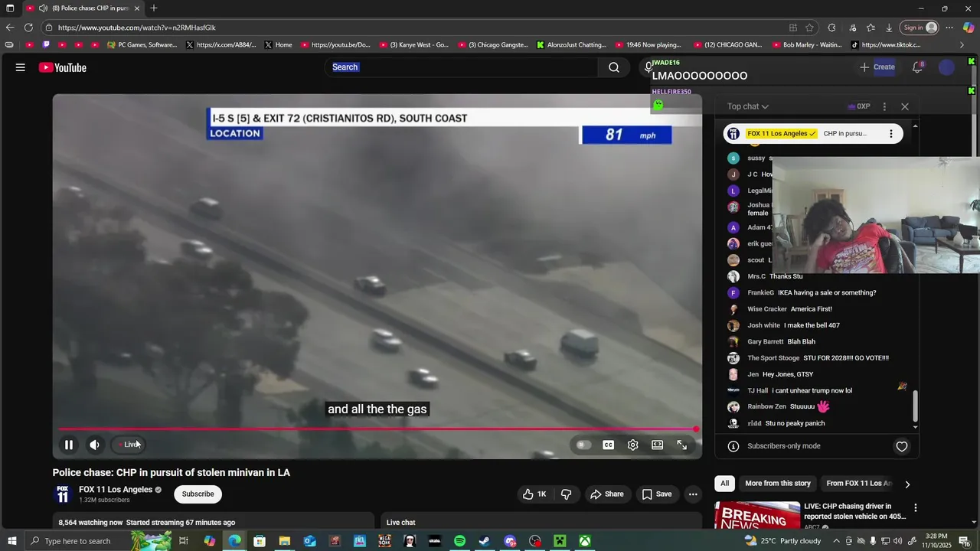Open browser downloads
The image size is (980, 551).
(x=889, y=28)
